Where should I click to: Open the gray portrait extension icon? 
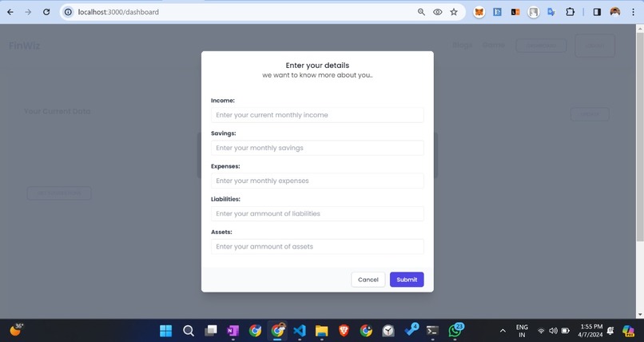click(534, 12)
